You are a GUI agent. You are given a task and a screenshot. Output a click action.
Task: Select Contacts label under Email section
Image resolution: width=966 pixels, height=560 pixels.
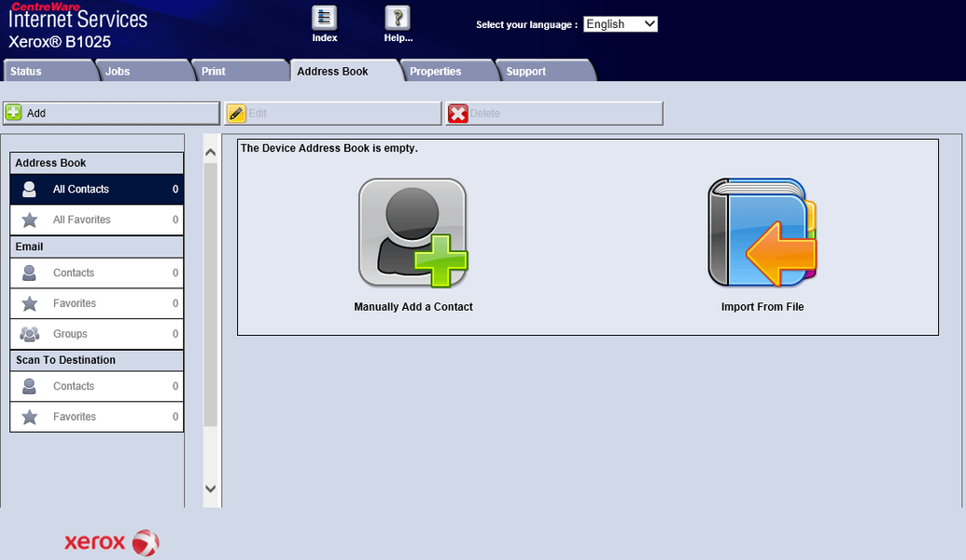point(74,273)
